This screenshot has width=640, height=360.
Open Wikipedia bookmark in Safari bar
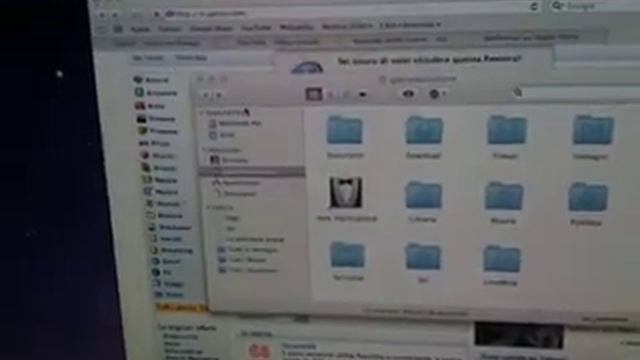[x=297, y=27]
